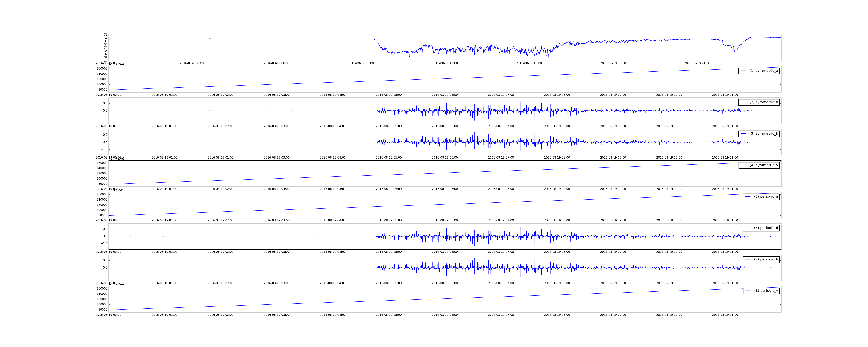This screenshot has height=347, width=868.
Task: Click the 06:00 tick label under periodic_v plot
Action: [444, 315]
